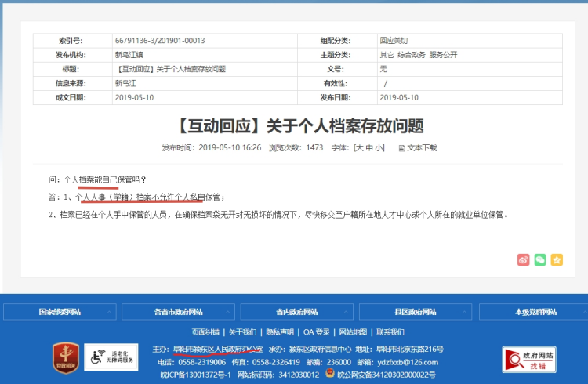This screenshot has height=384, width=588.
Task: Click the 文本下载 document icon
Action: 401,147
